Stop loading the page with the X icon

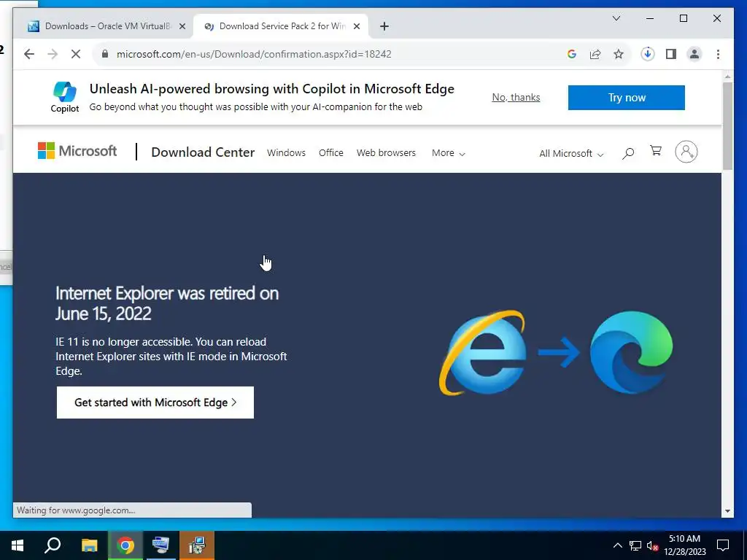click(76, 54)
